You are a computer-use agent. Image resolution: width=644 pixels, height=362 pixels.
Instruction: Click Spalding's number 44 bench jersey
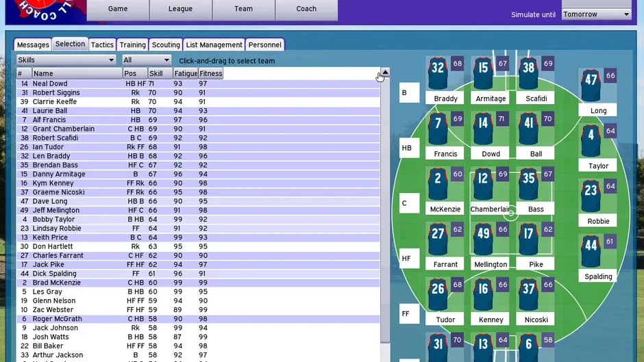(x=591, y=250)
